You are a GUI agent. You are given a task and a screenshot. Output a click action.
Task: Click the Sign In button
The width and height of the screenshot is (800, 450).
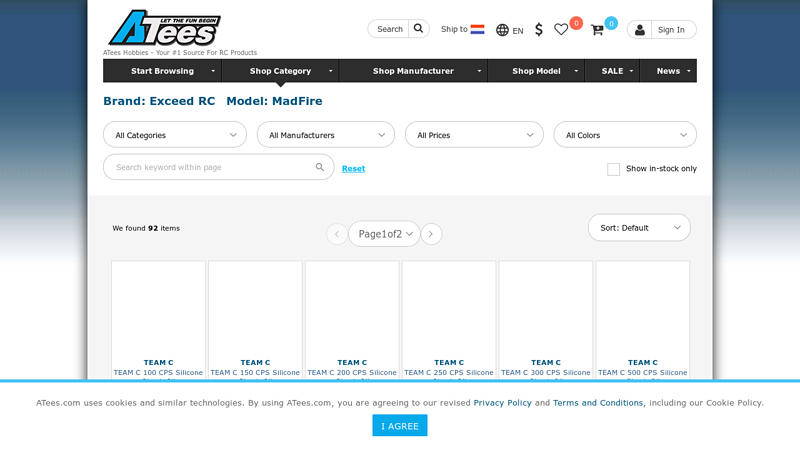tap(671, 30)
